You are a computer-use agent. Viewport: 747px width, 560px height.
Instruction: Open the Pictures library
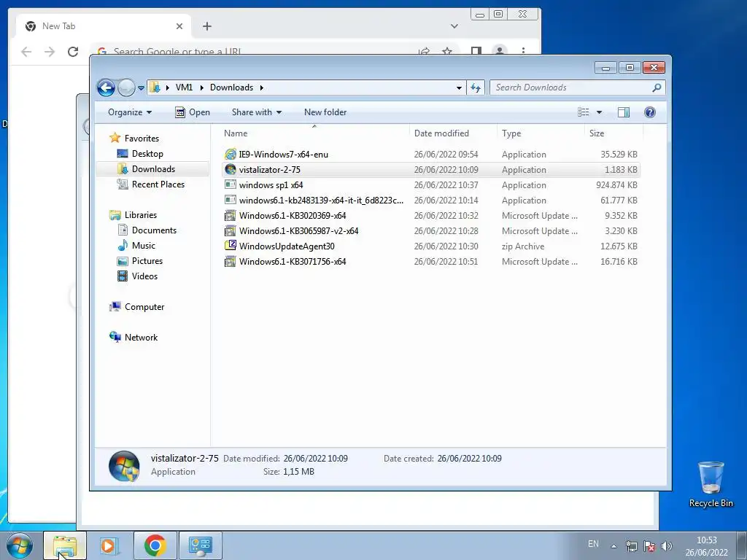[147, 261]
